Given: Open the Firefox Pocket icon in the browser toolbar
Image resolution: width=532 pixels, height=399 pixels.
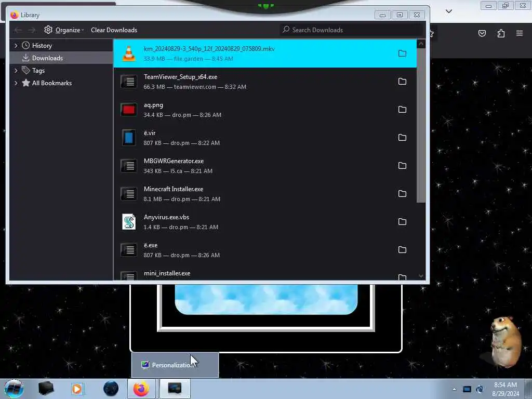Looking at the screenshot, I should click(x=482, y=33).
